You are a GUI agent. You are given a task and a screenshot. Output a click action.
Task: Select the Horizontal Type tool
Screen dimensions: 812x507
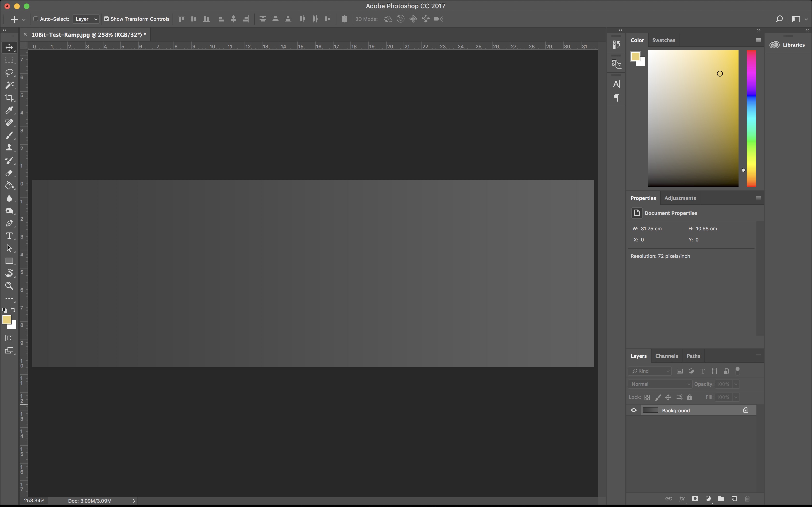(x=9, y=236)
